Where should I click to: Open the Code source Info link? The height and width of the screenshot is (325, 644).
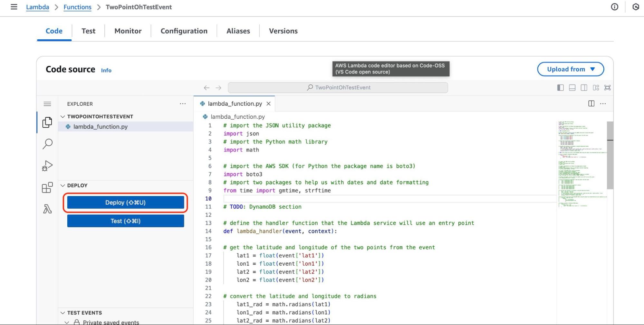(106, 70)
